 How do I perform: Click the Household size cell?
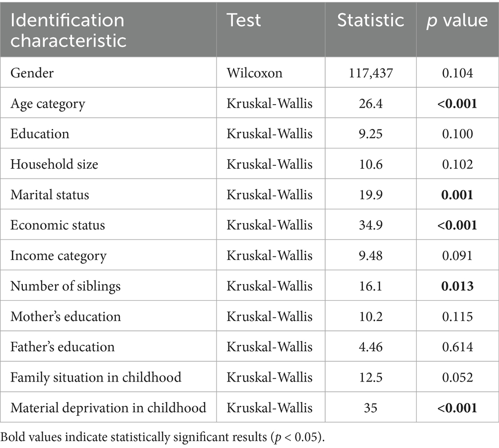click(x=54, y=164)
